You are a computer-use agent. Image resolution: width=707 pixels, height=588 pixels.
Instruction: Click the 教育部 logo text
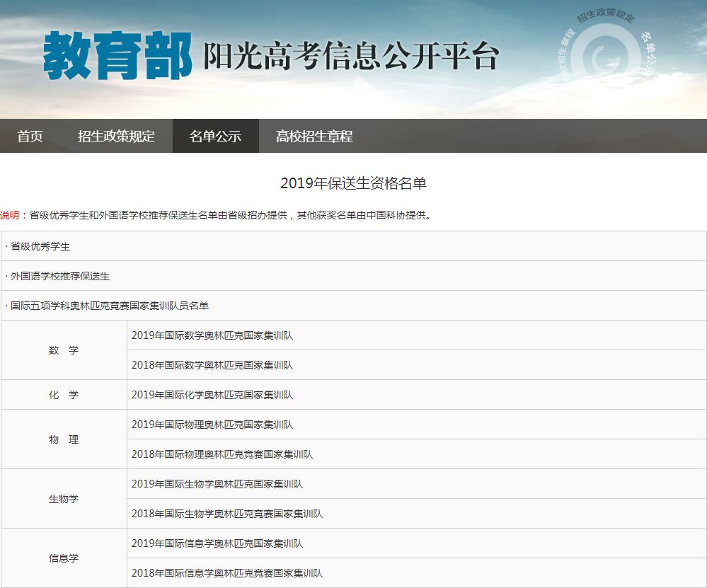[117, 55]
